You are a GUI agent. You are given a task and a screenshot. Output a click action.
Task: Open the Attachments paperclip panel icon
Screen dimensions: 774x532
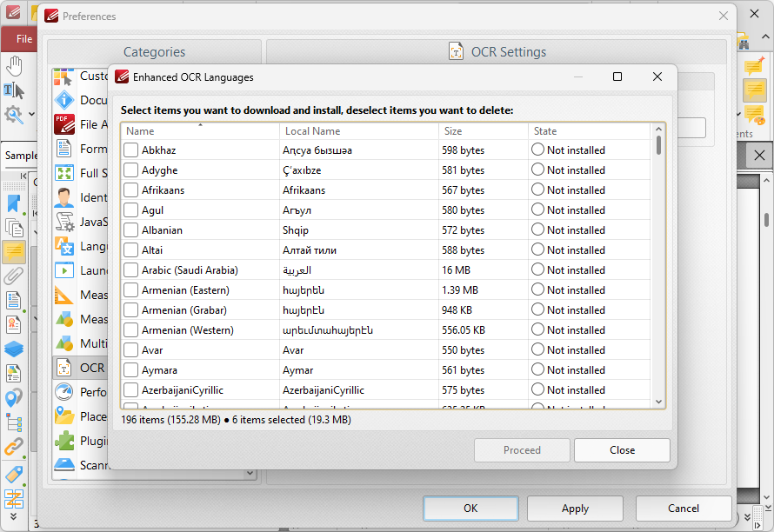(x=14, y=276)
